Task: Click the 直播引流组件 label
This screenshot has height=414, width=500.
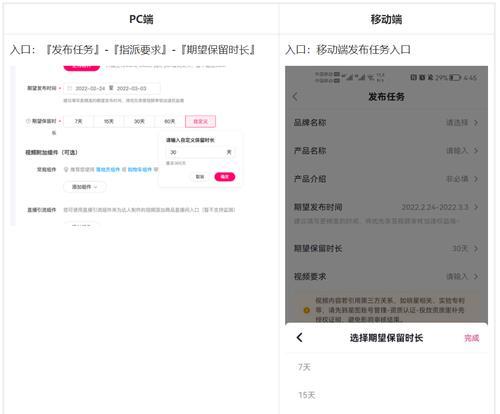Action: [42, 210]
